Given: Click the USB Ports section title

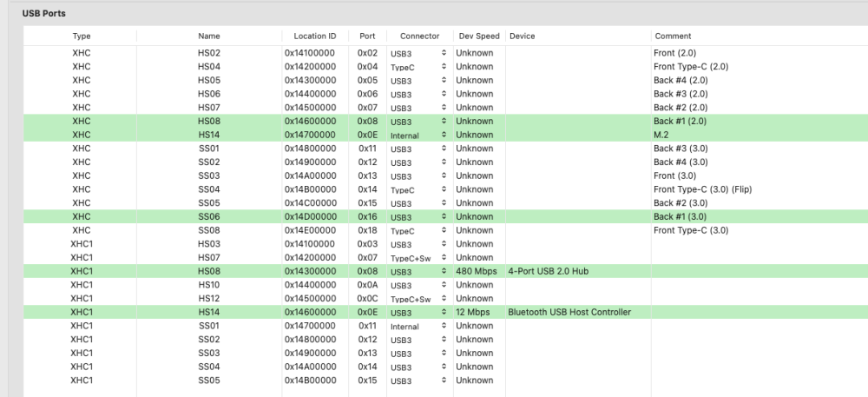Looking at the screenshot, I should [x=43, y=13].
